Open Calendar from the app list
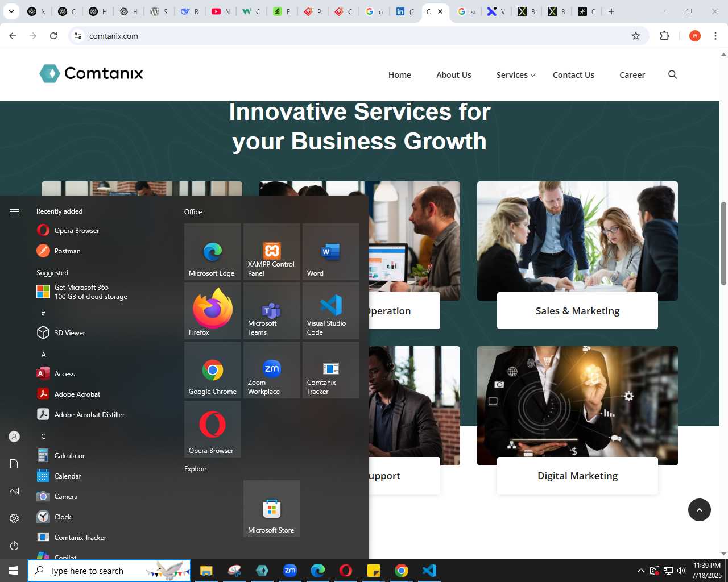The width and height of the screenshot is (728, 582). (102, 476)
